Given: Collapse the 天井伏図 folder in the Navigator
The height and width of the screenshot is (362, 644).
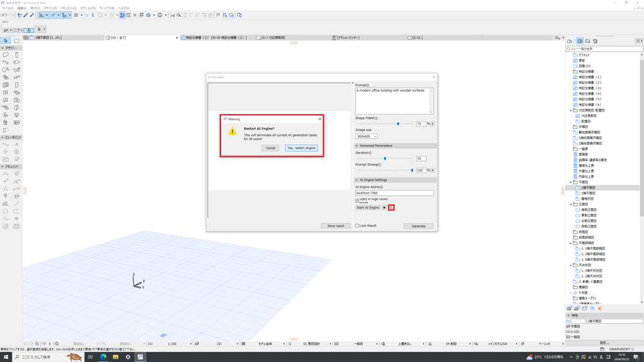Looking at the screenshot, I should coord(571,265).
